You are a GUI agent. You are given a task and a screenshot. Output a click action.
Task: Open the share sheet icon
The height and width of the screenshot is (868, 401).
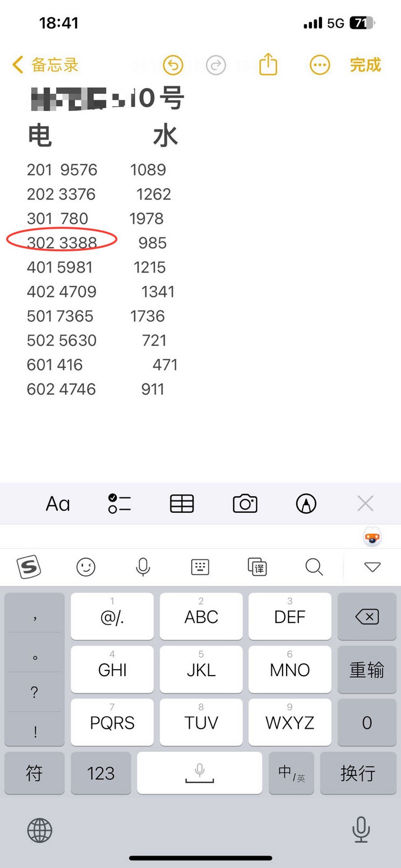point(268,64)
